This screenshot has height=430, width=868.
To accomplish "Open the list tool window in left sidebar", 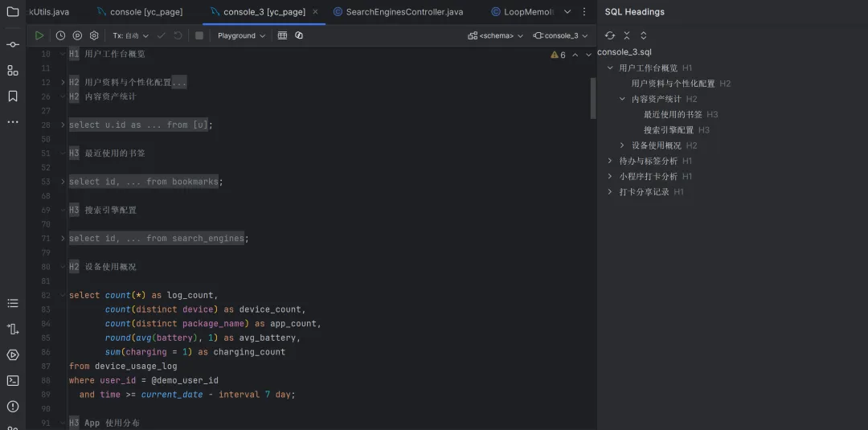I will coord(13,303).
